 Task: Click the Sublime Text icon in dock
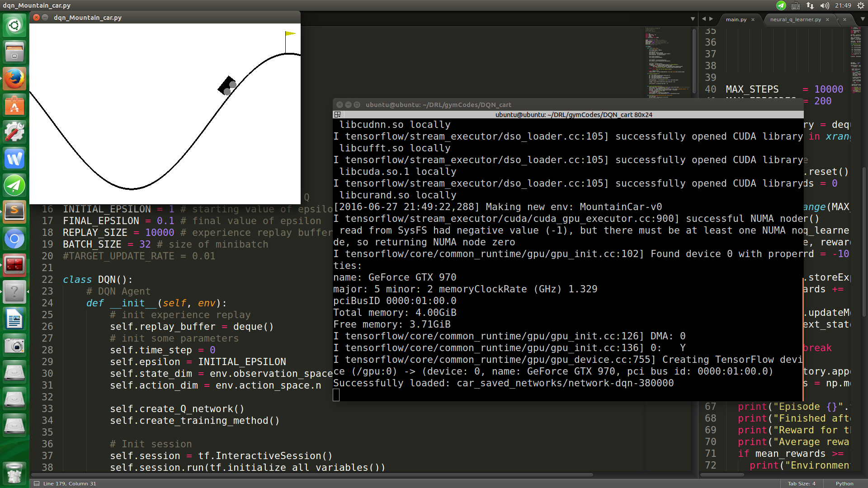click(x=15, y=211)
